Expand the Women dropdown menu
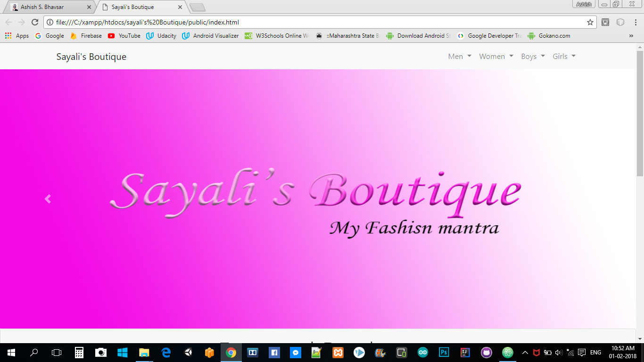Viewport: 644px width, 362px height. click(496, 57)
